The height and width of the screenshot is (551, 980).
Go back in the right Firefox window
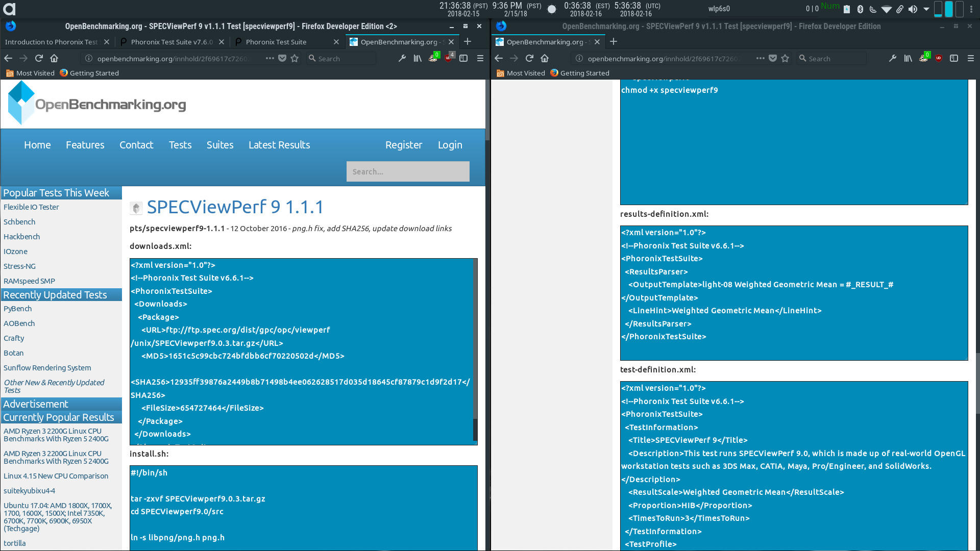point(499,59)
